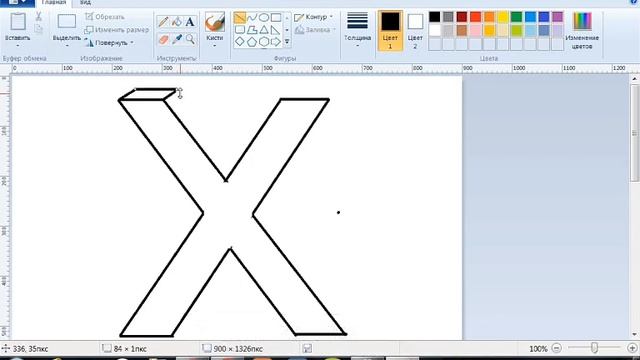
Task: Activate Цвет 1 foreground color
Action: tap(390, 31)
